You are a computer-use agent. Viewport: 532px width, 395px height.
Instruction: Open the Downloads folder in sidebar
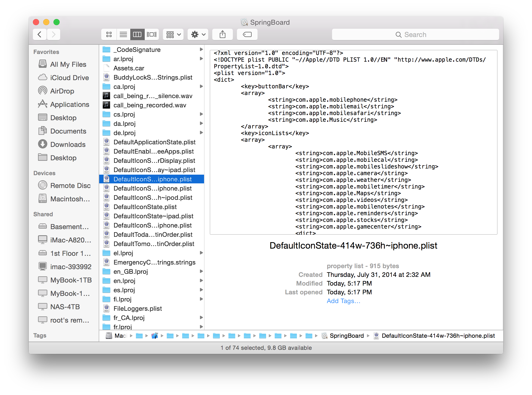click(x=68, y=145)
